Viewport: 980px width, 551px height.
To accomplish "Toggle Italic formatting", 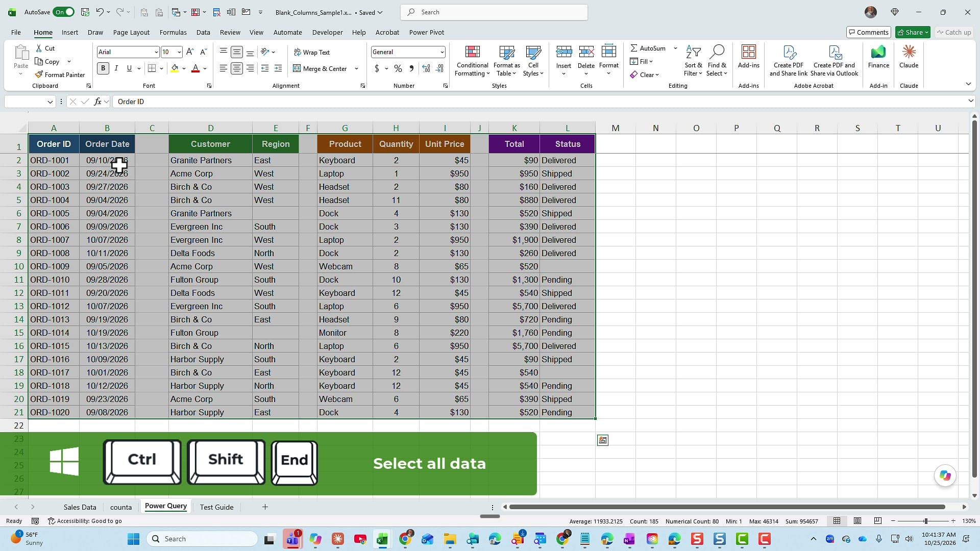I will tap(116, 68).
